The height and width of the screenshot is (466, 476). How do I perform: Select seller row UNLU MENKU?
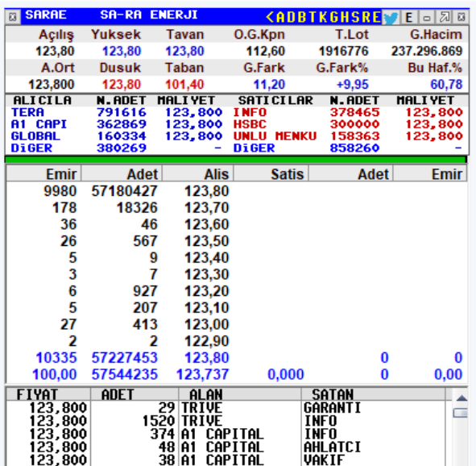click(x=348, y=136)
